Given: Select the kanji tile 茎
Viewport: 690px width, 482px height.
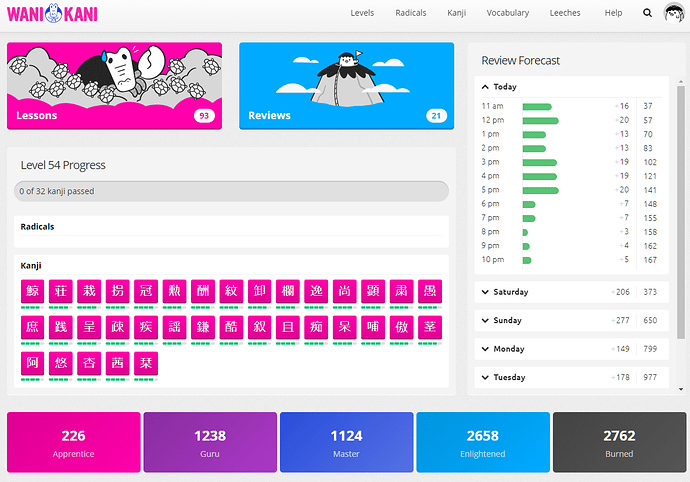Looking at the screenshot, I should 430,327.
